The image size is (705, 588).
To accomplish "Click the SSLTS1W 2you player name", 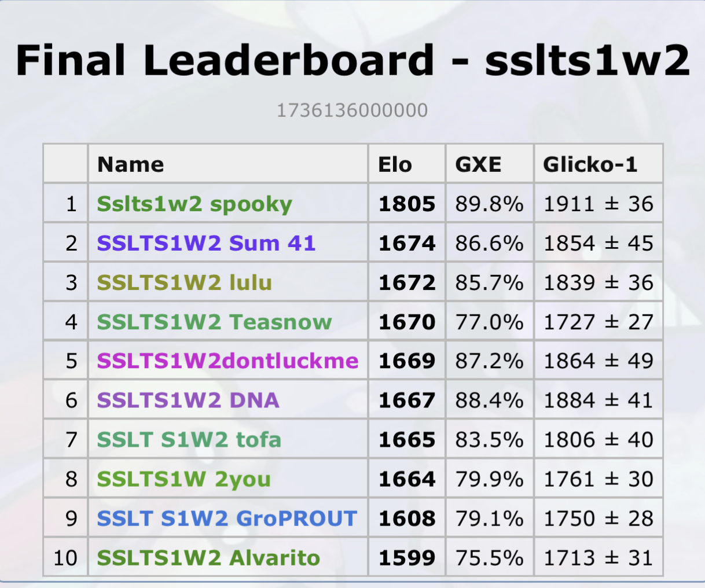I will [x=183, y=479].
